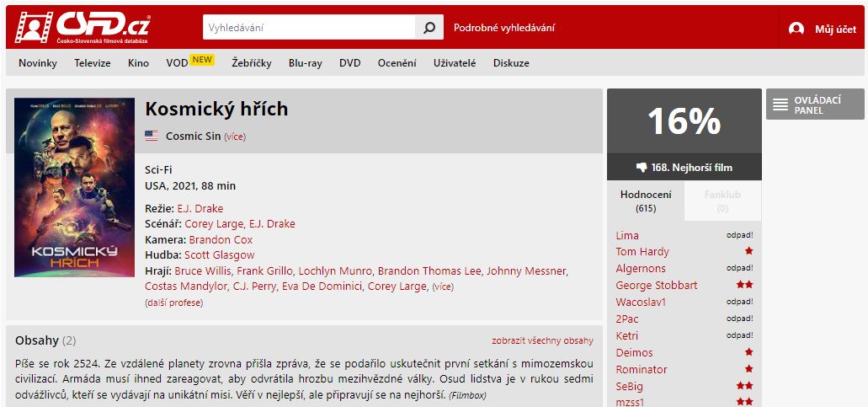Open user SeBig's profile
The width and height of the screenshot is (868, 407).
630,386
